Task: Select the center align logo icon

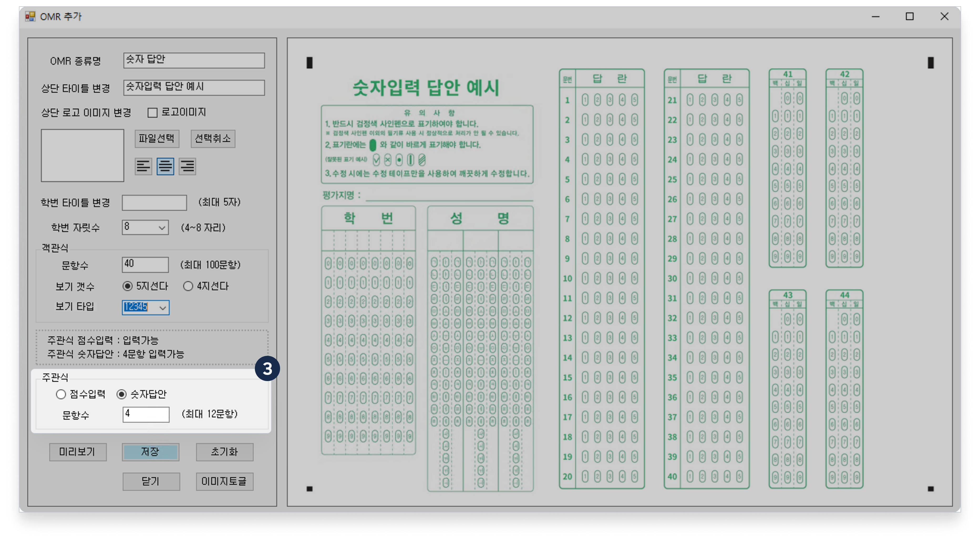Action: coord(165,166)
